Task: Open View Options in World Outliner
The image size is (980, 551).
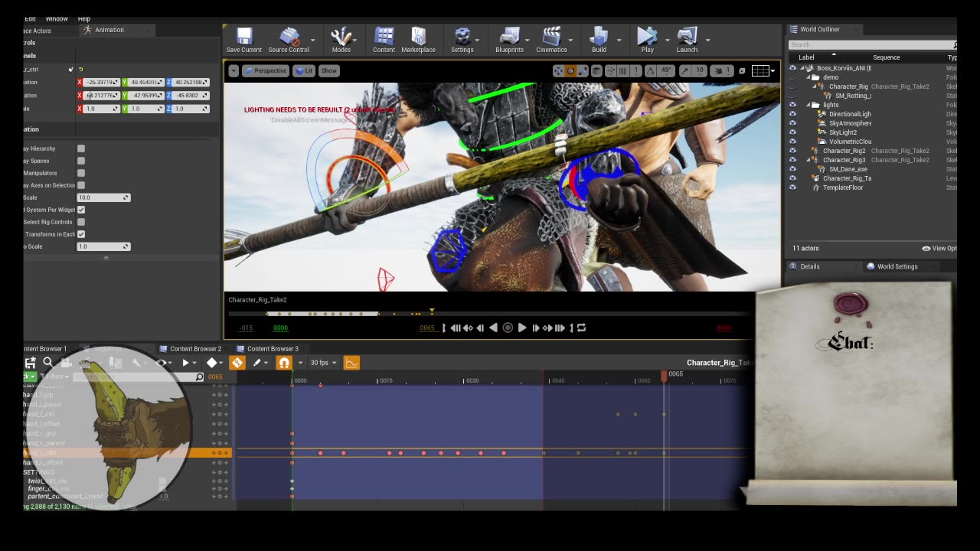Action: click(939, 248)
